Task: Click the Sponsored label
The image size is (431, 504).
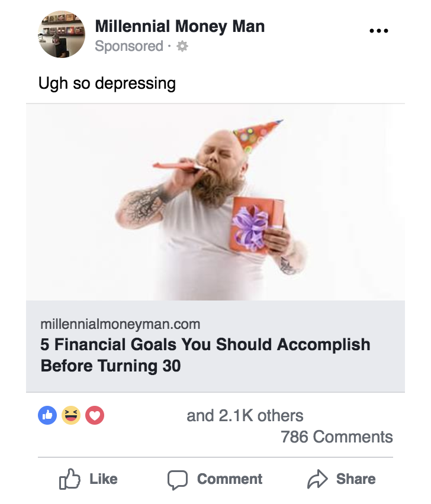Action: [129, 46]
